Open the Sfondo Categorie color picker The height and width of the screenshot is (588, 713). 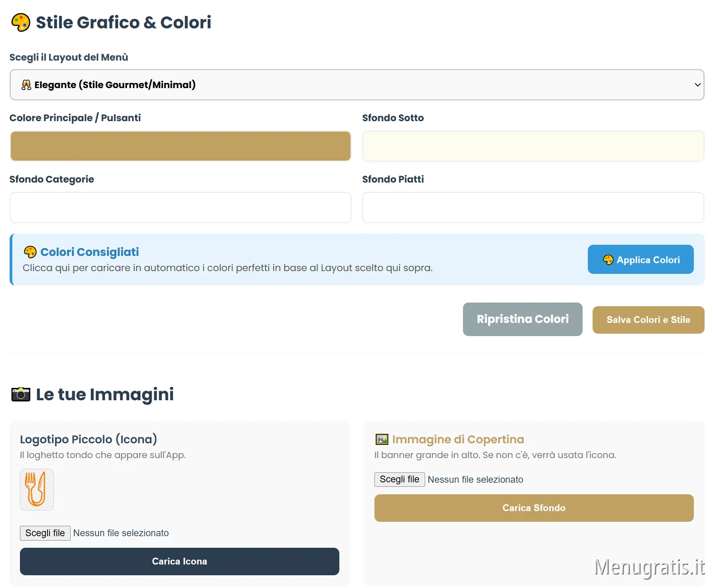point(180,208)
